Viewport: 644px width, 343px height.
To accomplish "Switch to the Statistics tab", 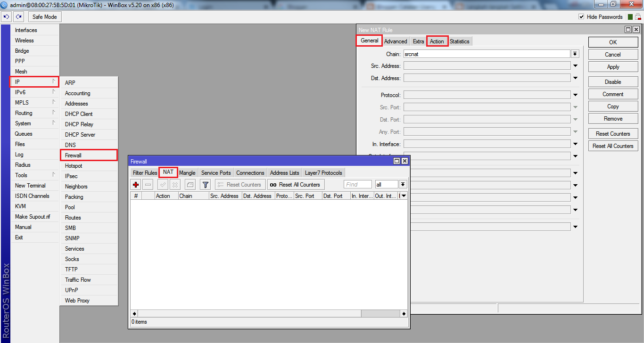I will 460,41.
